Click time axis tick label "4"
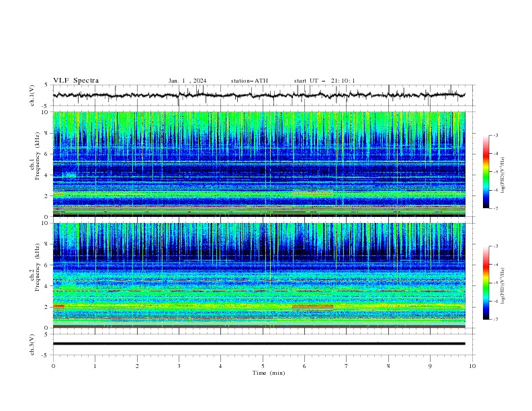Image resolution: width=532 pixels, height=411 pixels. coord(220,366)
